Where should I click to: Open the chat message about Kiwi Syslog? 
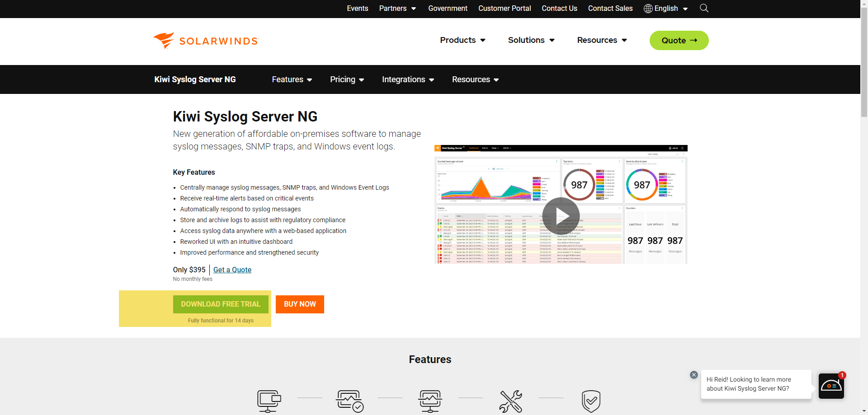[756, 384]
